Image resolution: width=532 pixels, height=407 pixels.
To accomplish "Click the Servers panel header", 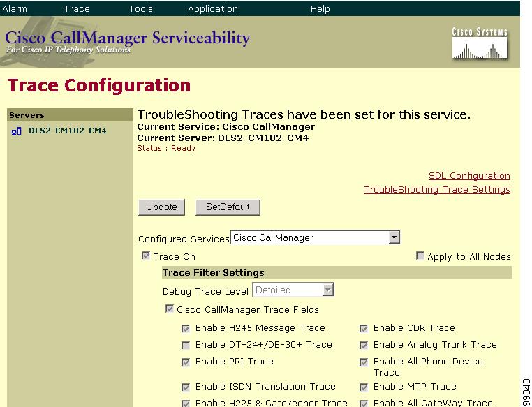I will point(70,115).
